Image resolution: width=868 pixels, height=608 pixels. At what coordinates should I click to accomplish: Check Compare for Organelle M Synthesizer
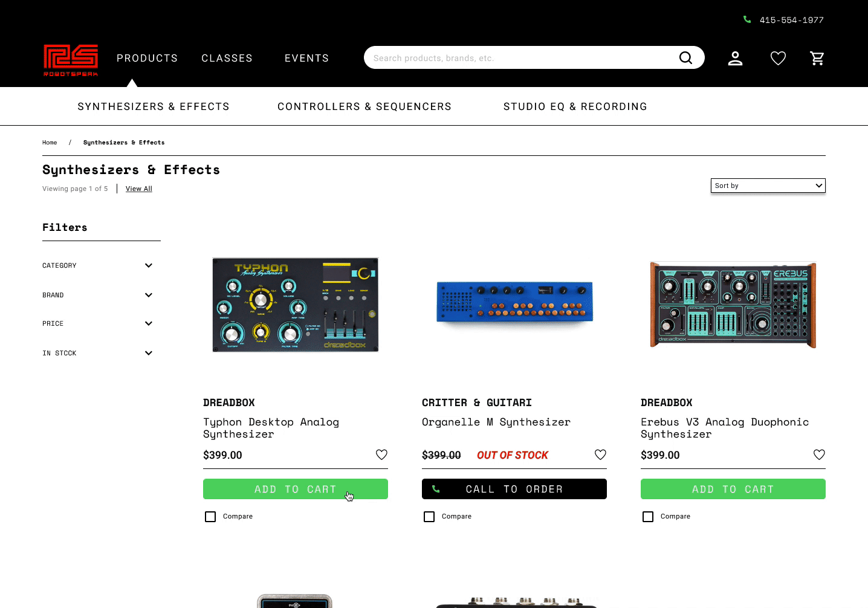pos(429,517)
